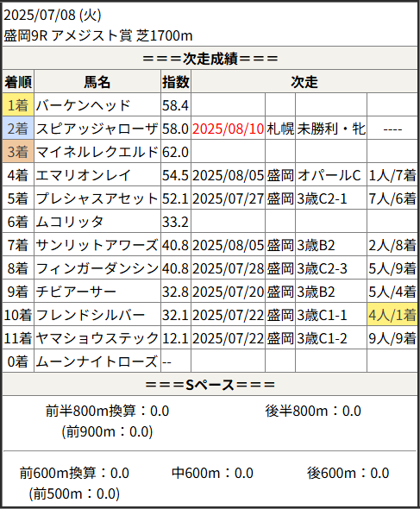
Task: Click the オパールC race name
Action: (x=329, y=175)
